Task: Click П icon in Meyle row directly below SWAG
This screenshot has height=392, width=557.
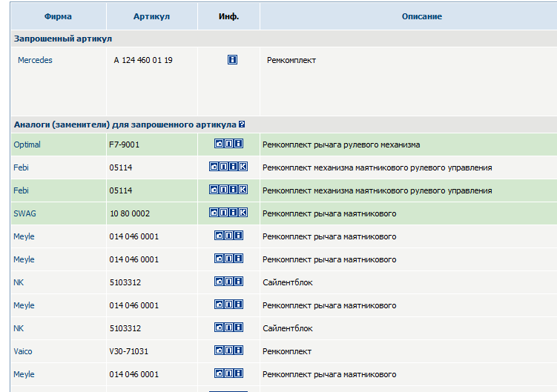Action: point(228,236)
